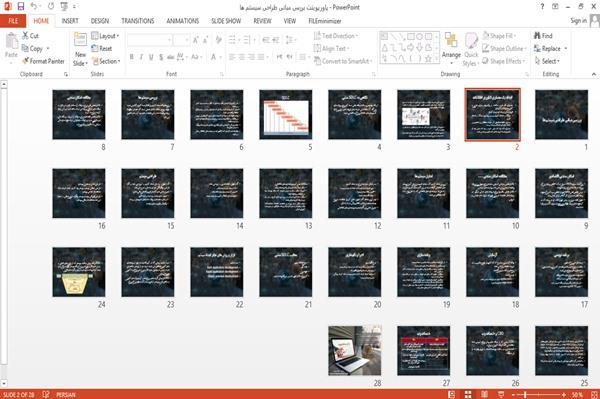600x399 pixels.
Task: Open the TRANSITIONS ribbon tab
Action: tap(138, 21)
